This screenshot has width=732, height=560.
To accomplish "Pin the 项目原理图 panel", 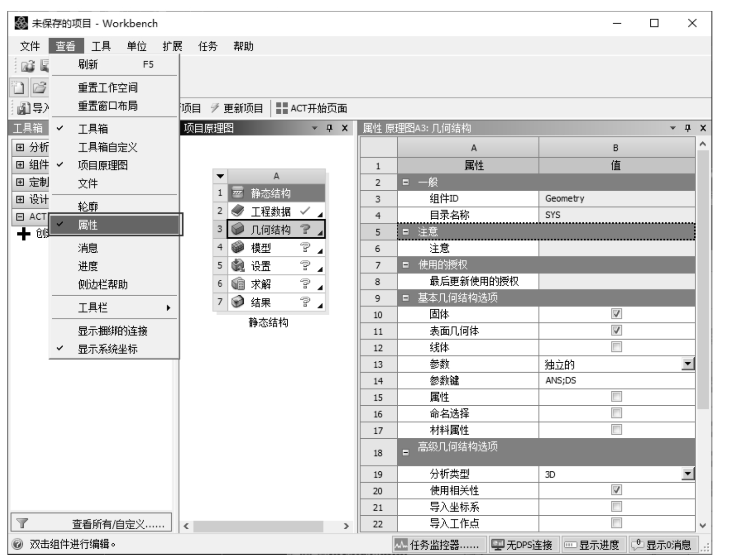I will coord(330,128).
